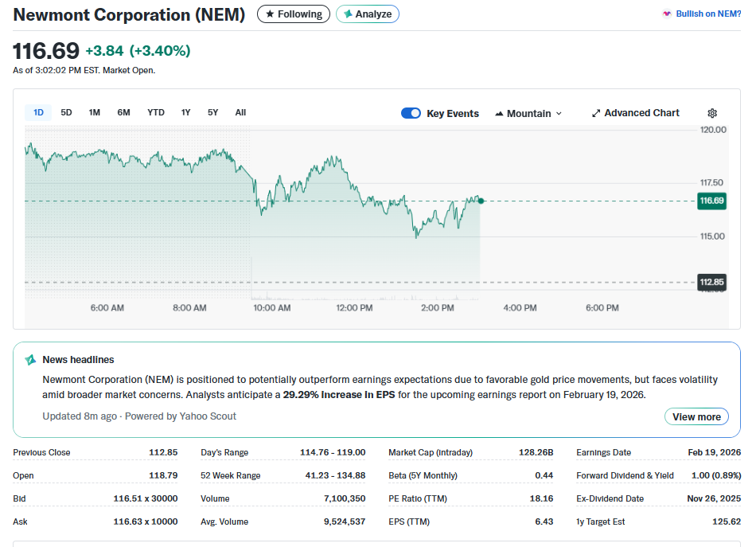Open chart settings gear icon

pos(712,113)
